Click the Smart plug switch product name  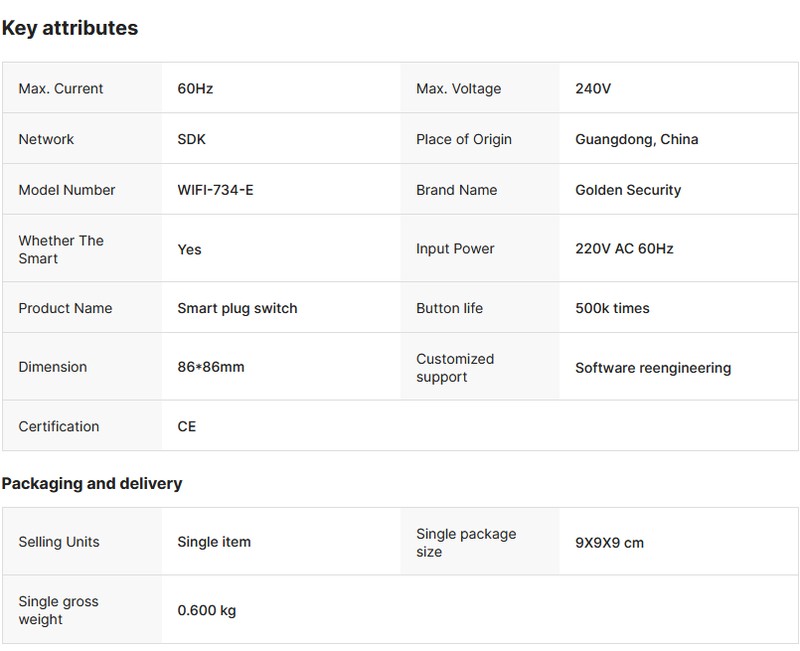click(237, 308)
